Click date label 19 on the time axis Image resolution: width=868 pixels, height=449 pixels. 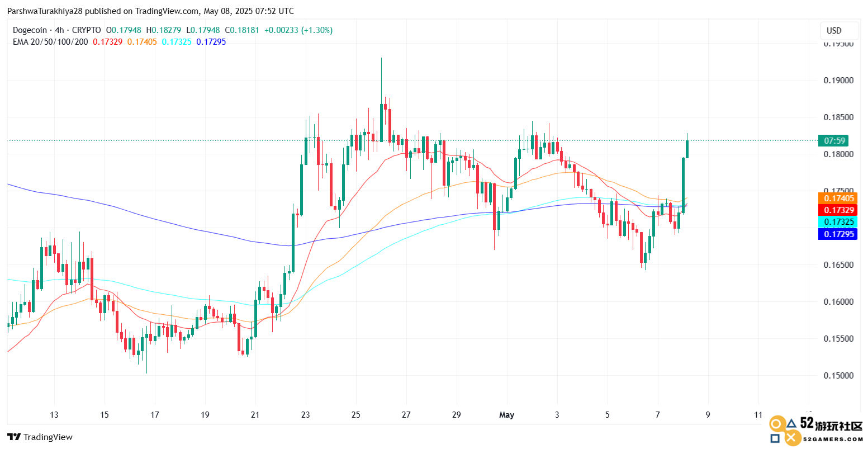click(x=205, y=415)
